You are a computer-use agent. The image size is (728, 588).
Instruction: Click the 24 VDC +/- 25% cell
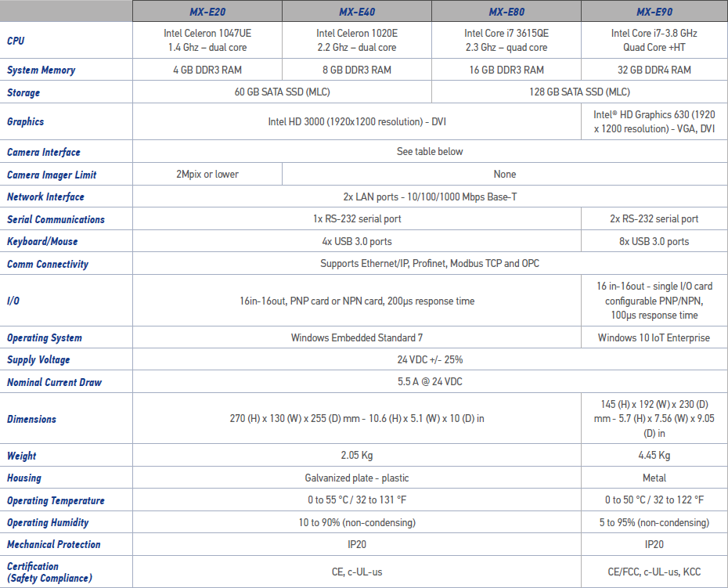tap(430, 359)
